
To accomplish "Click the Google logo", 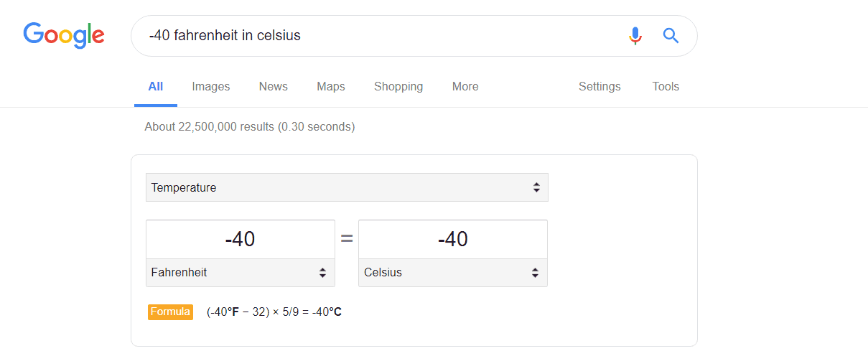I will pyautogui.click(x=64, y=35).
